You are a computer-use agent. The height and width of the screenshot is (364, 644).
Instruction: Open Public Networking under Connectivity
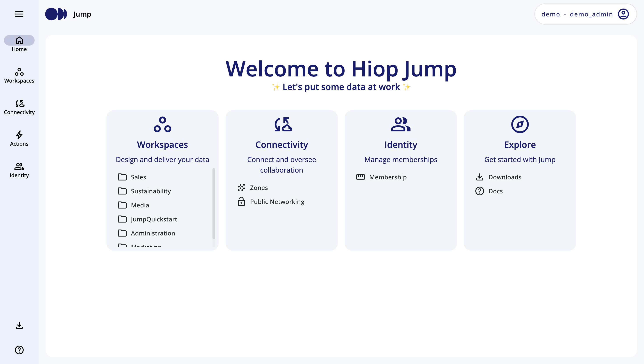pos(277,201)
